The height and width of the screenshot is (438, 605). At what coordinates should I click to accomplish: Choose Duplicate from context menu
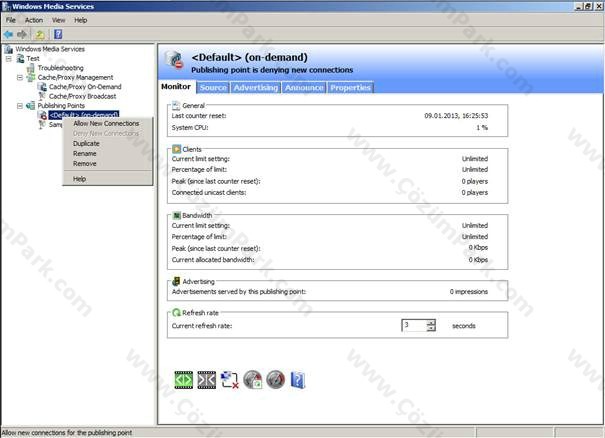click(x=106, y=144)
